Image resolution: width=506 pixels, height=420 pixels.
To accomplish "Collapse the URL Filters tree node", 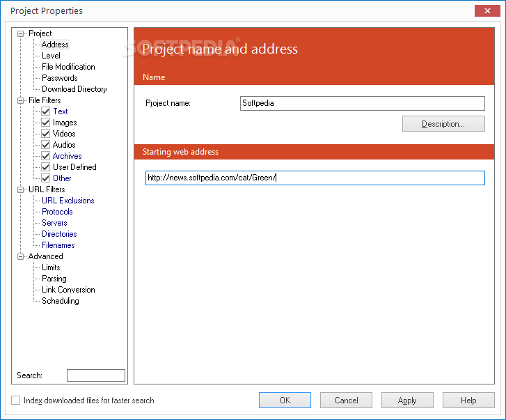I will tap(20, 189).
